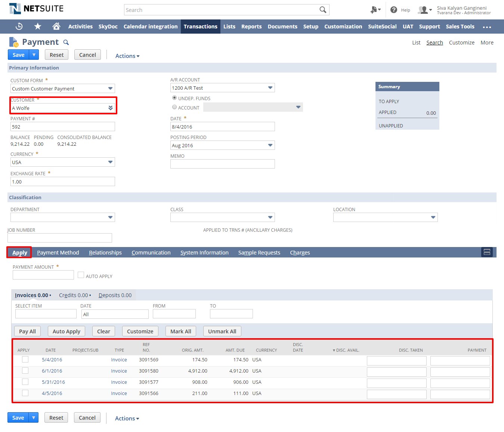Screen dimensions: 504x432
Task: Click the Payment Amount input field
Action: pyautogui.click(x=43, y=275)
